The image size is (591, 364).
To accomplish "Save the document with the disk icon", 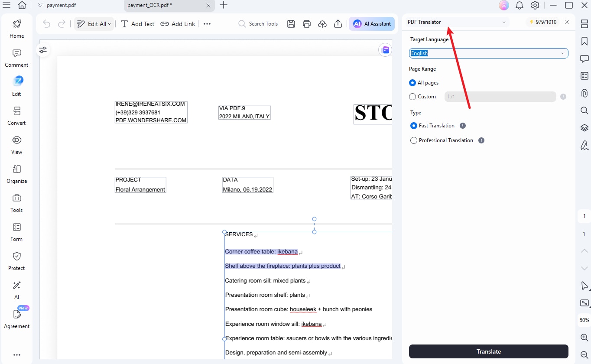I will 291,24.
